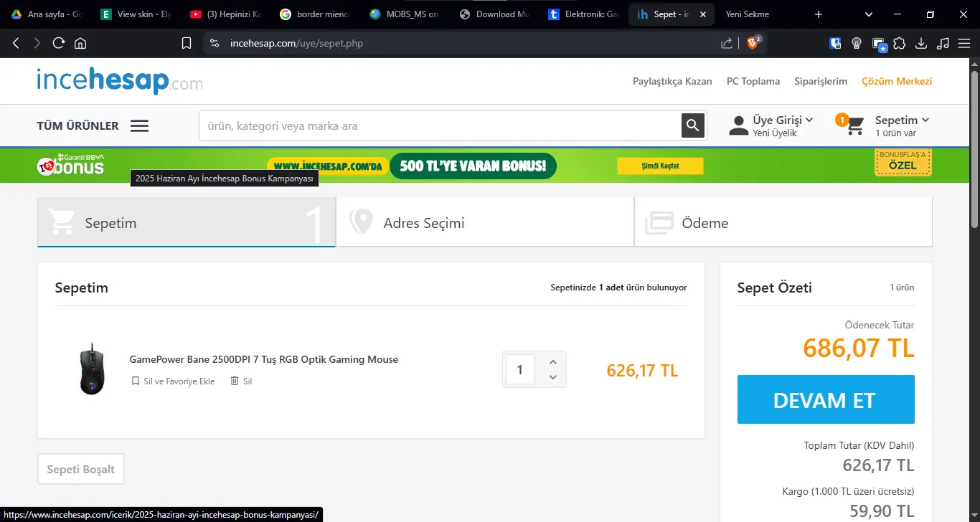Click the browser back arrow
This screenshot has width=980, height=522.
tap(16, 43)
